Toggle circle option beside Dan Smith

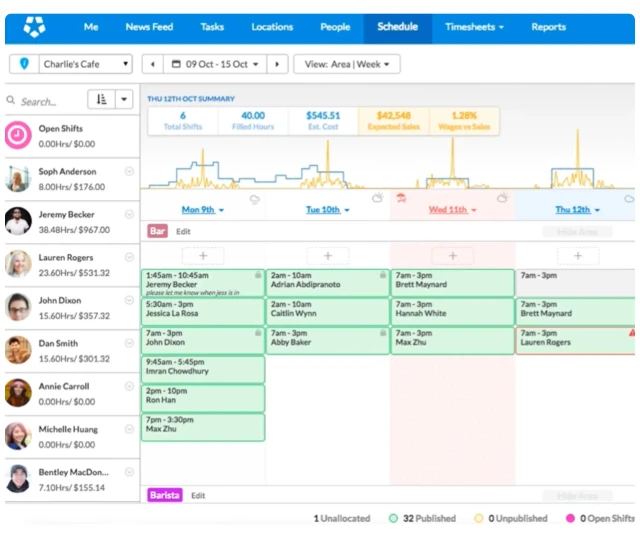[x=129, y=344]
